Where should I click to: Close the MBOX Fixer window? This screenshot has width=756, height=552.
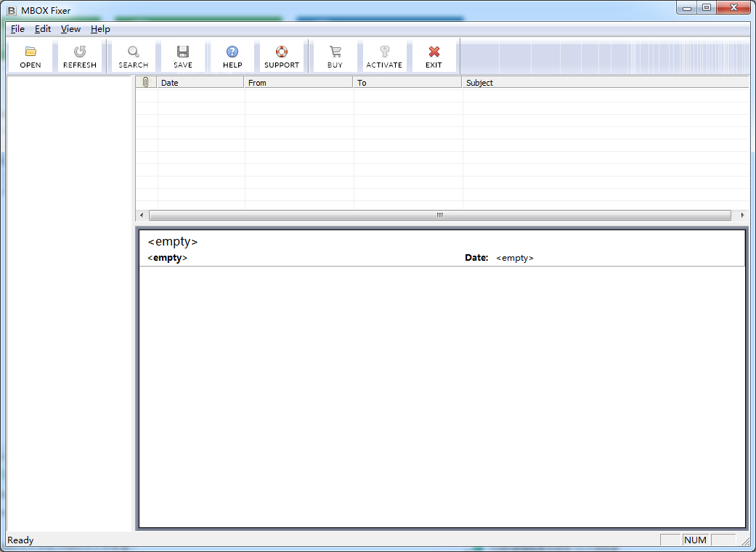tap(733, 8)
